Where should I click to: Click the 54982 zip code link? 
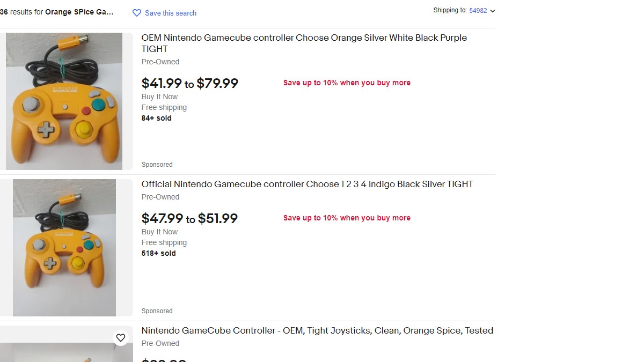[x=478, y=11]
